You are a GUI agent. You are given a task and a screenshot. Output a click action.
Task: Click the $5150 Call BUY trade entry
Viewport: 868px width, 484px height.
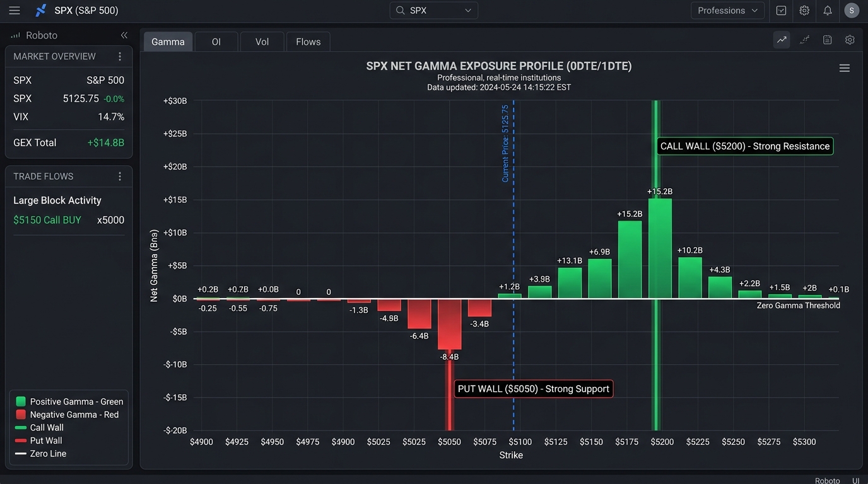point(47,220)
